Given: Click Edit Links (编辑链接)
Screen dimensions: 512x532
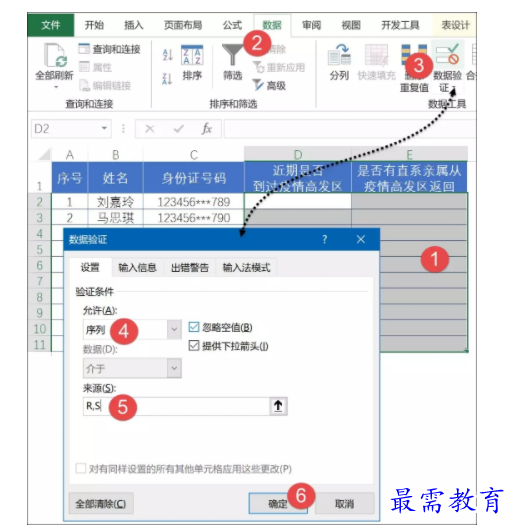Looking at the screenshot, I should pos(105,86).
